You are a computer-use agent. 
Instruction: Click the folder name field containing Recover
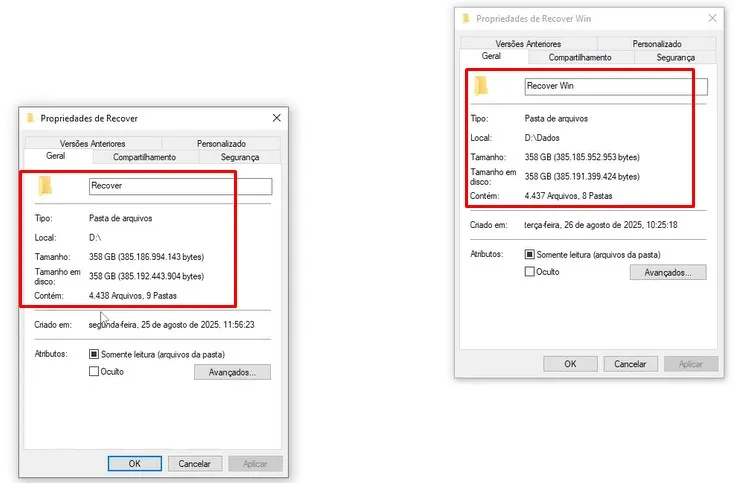coord(180,186)
